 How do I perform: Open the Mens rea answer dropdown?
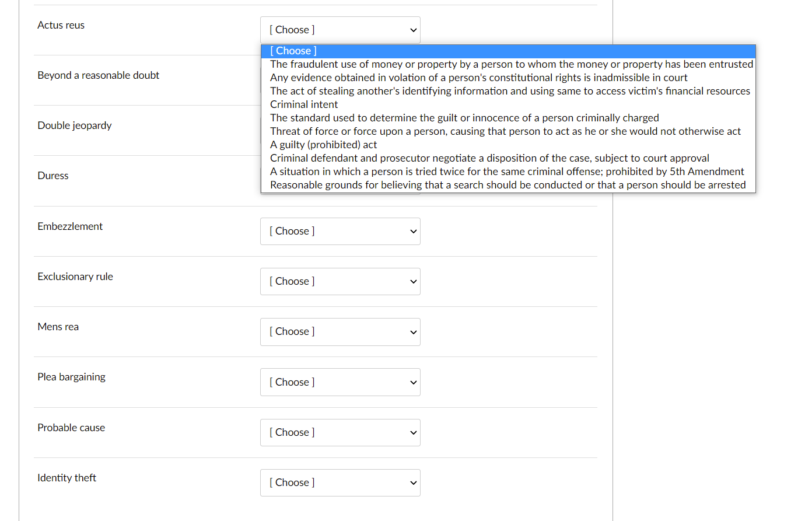pos(340,331)
